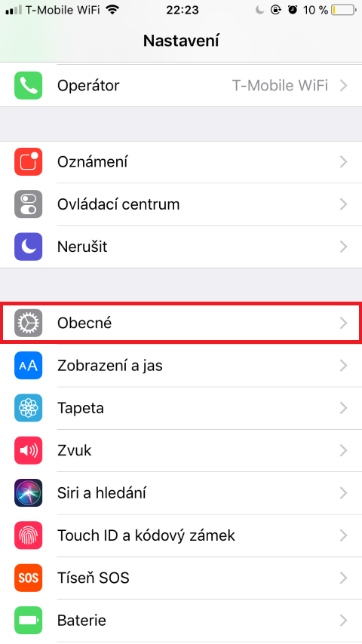Image resolution: width=362 pixels, height=644 pixels.
Task: Open chevron next to Tíseň SOS
Action: tap(344, 578)
